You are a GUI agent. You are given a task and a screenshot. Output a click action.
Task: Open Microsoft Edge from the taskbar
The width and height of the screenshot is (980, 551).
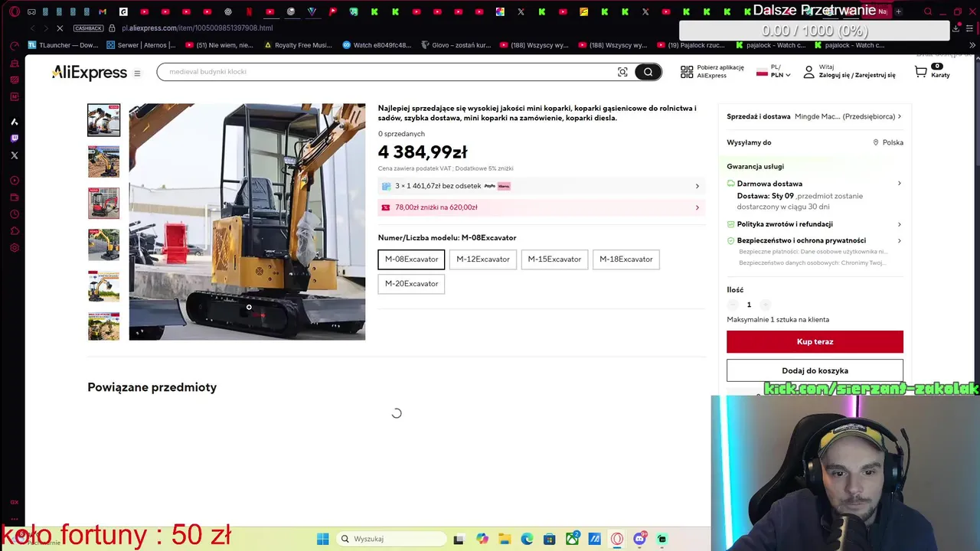(x=527, y=539)
